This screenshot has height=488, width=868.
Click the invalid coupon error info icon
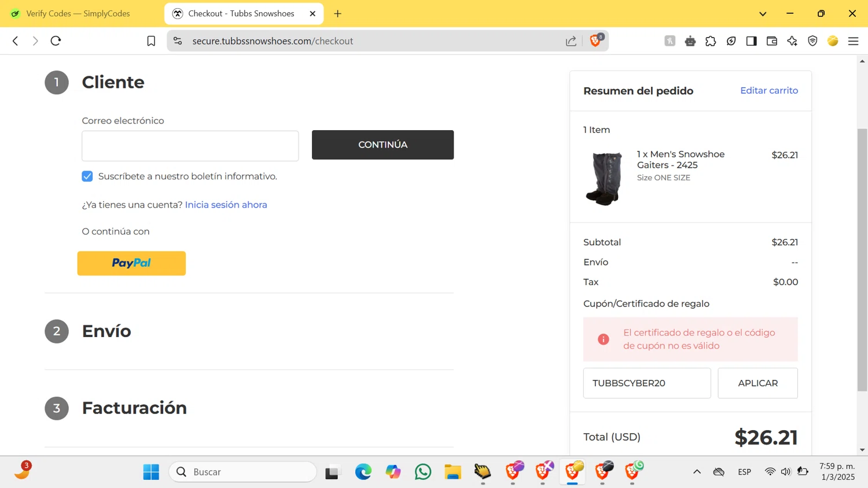coord(604,339)
